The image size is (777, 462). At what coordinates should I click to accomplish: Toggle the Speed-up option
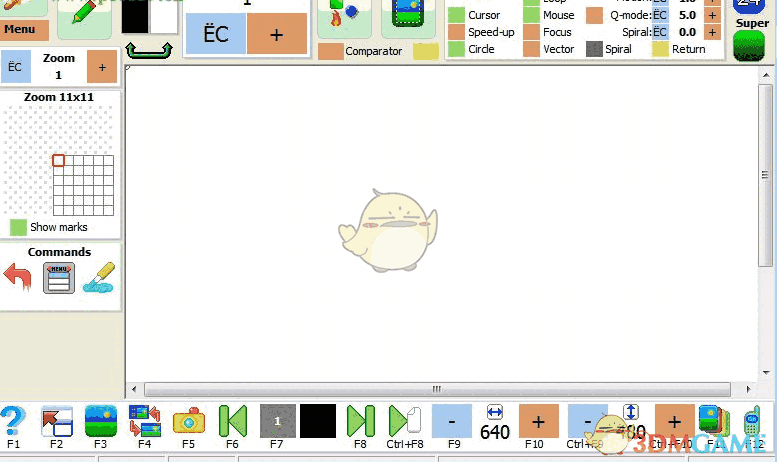[456, 32]
